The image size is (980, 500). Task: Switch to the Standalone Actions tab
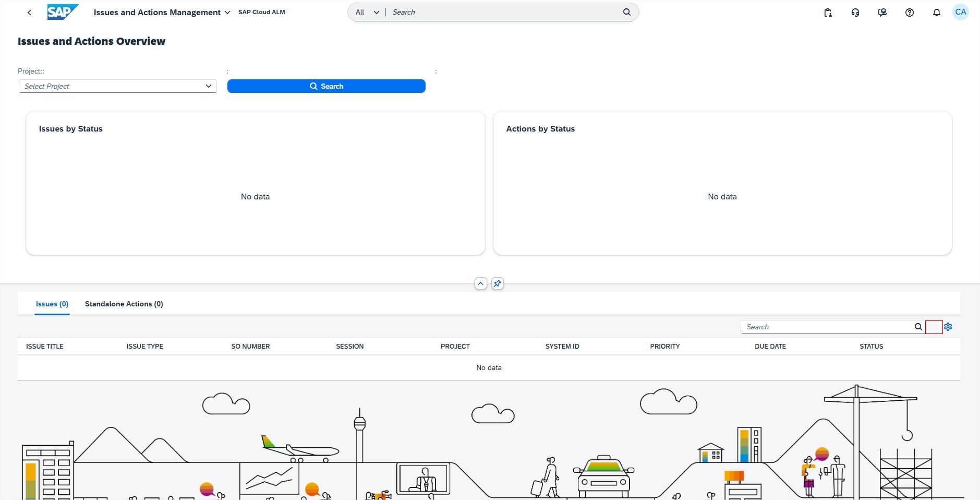pos(124,304)
